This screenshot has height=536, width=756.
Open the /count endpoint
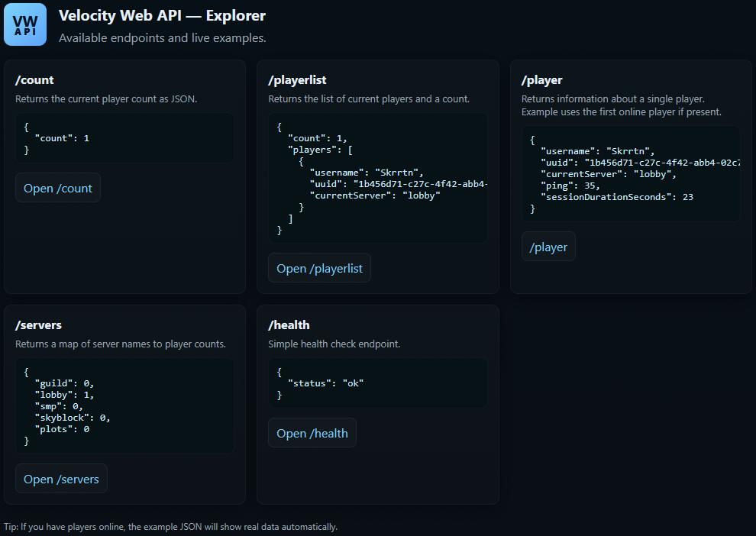point(58,188)
